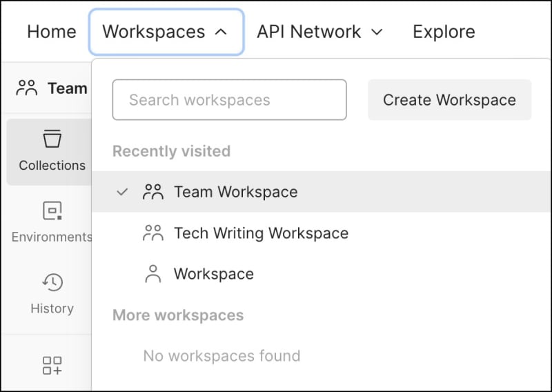The height and width of the screenshot is (392, 552).
Task: Click the grid-plus icon at sidebar bottom
Action: 52,365
